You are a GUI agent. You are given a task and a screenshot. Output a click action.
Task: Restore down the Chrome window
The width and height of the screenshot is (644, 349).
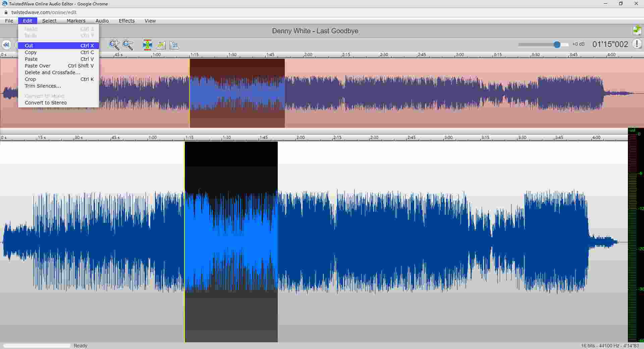point(621,4)
